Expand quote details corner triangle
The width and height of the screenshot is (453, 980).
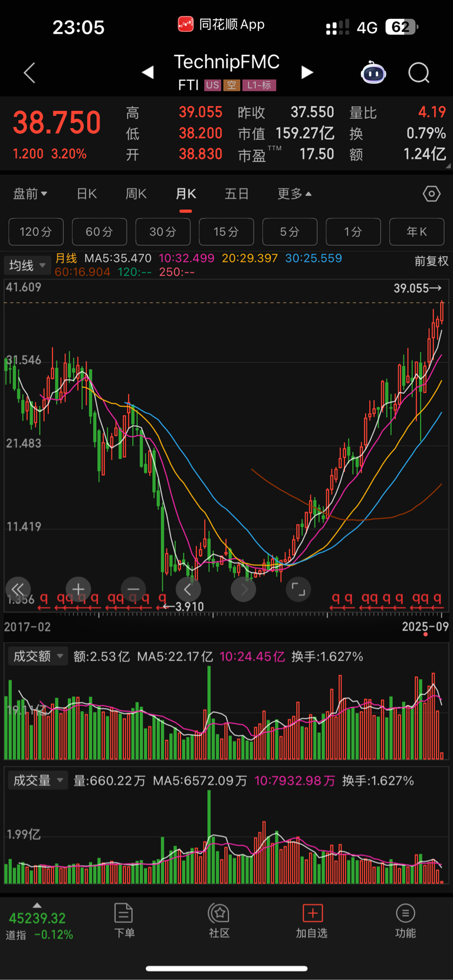point(448,166)
